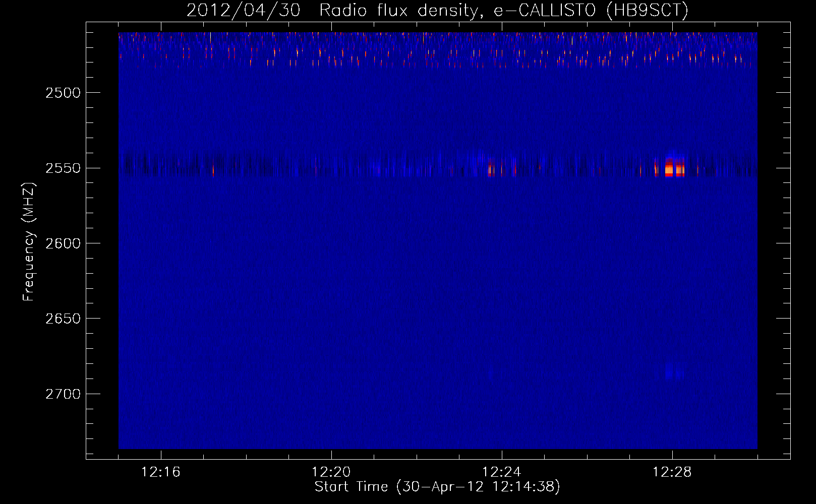Click the 12:20 time tick label
The height and width of the screenshot is (504, 816).
(331, 472)
